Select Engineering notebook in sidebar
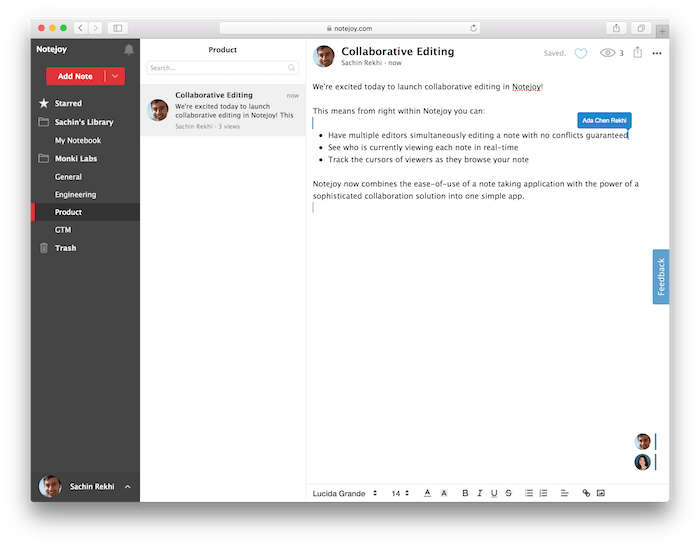This screenshot has height=546, width=700. tap(76, 195)
